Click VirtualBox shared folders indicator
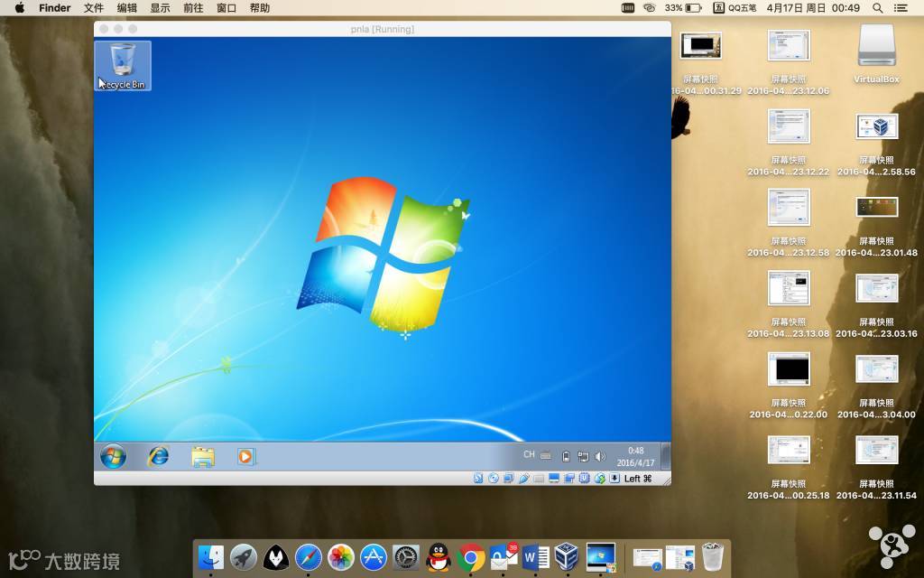This screenshot has width=924, height=578. [538, 479]
